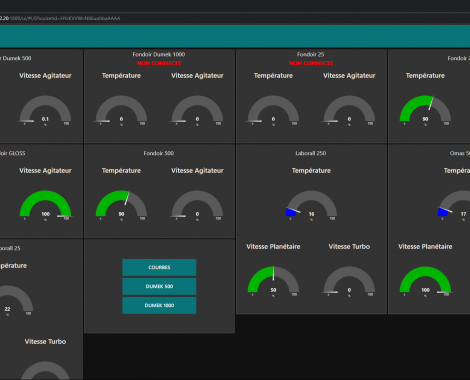The image size is (470, 380).
Task: Click Vitesse Turbo label in Laborall 250
Action: click(349, 246)
